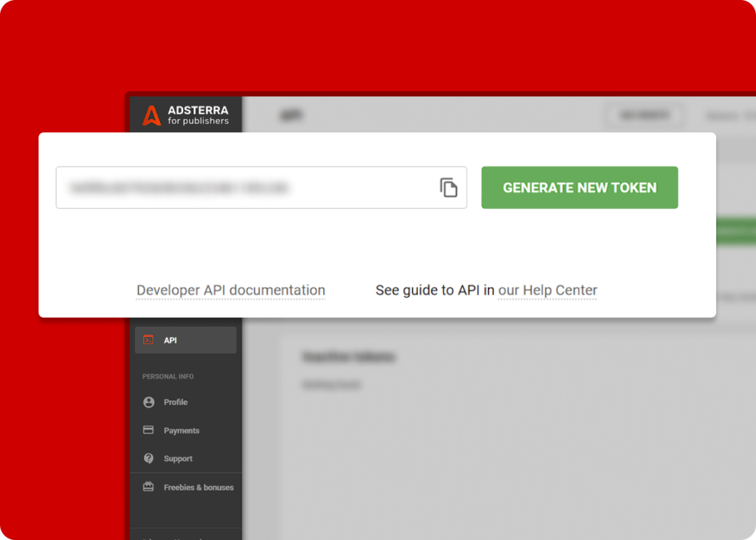Viewport: 756px width, 540px height.
Task: Copy the API token with the copy icon
Action: [x=448, y=188]
